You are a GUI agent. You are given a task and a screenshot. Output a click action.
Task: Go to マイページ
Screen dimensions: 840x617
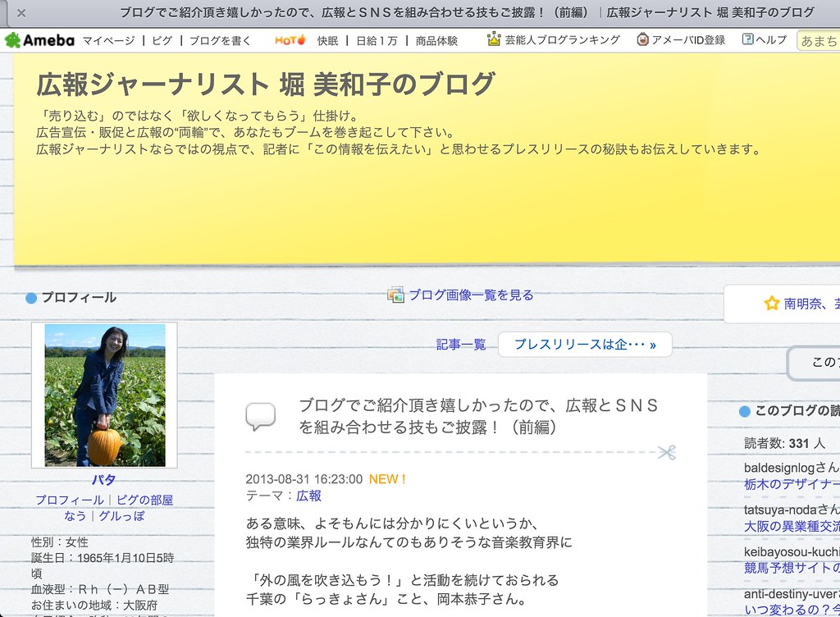tap(109, 41)
